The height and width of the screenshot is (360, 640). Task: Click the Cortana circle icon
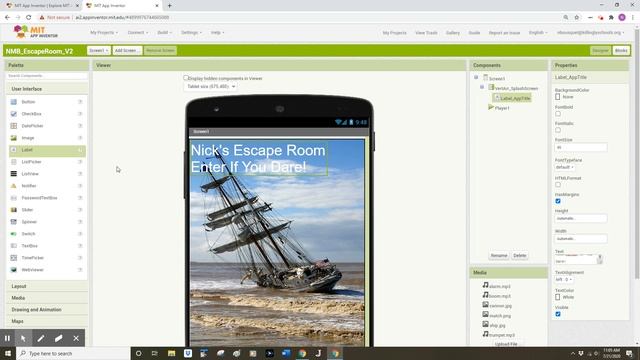point(138,353)
